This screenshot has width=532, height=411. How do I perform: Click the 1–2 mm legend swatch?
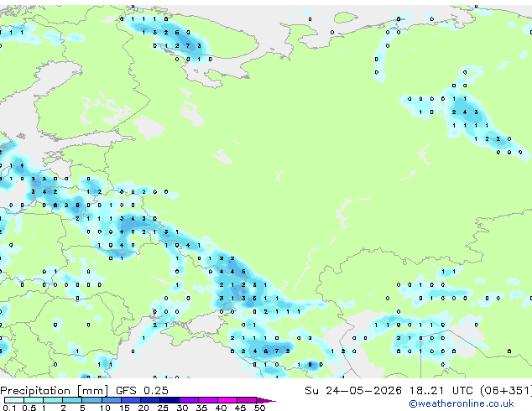[x=53, y=400]
